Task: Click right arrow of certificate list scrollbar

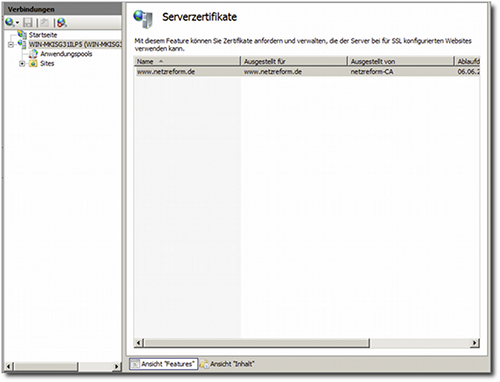Action: coord(475,343)
